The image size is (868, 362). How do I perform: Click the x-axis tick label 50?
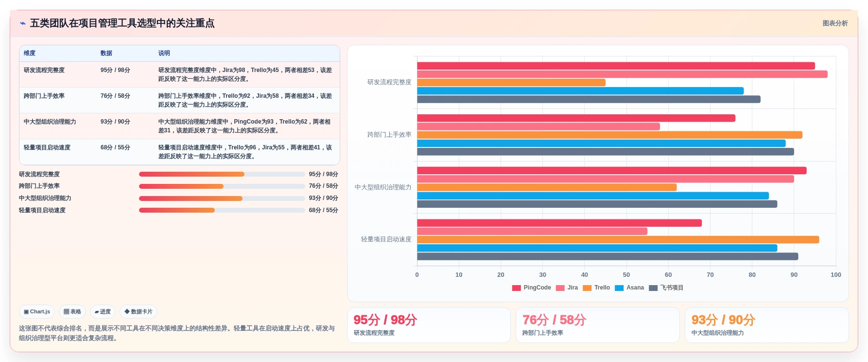point(626,275)
